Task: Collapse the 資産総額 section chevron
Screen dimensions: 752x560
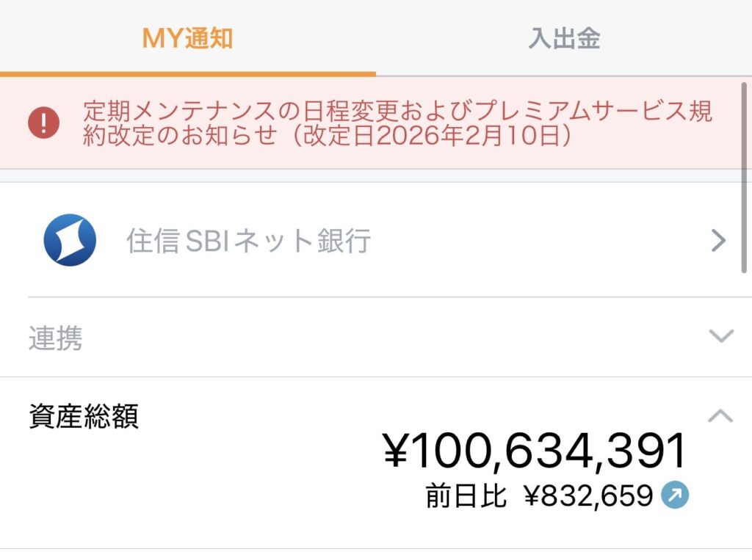Action: pos(720,416)
